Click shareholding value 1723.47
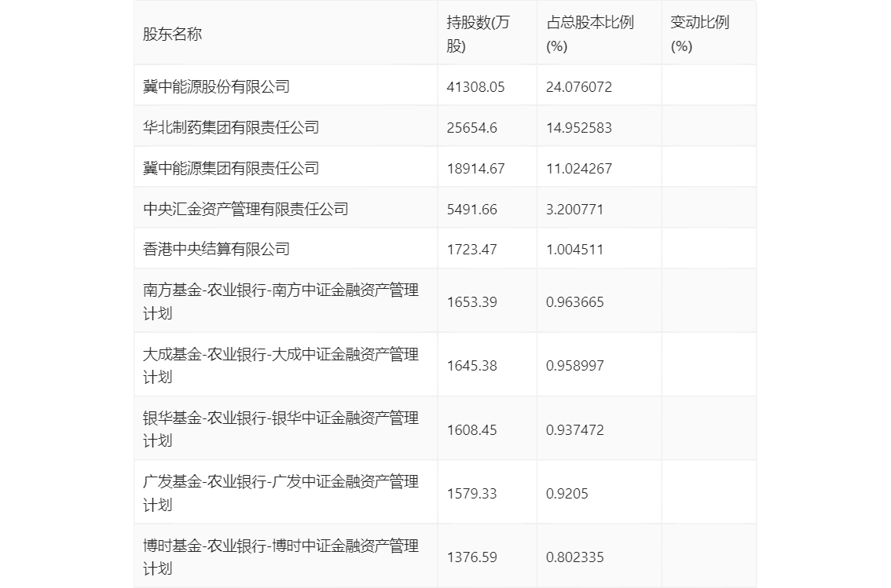Image resolution: width=891 pixels, height=588 pixels. (x=471, y=250)
